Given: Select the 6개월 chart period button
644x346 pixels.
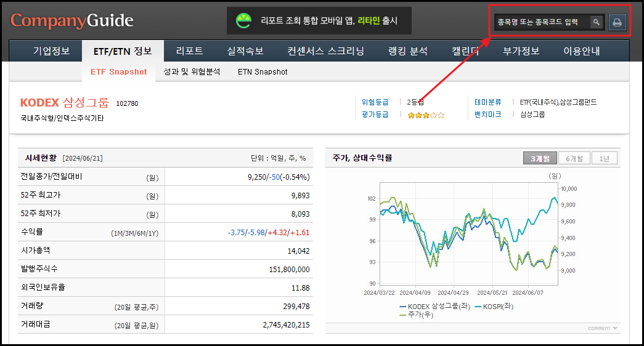Looking at the screenshot, I should (x=574, y=158).
